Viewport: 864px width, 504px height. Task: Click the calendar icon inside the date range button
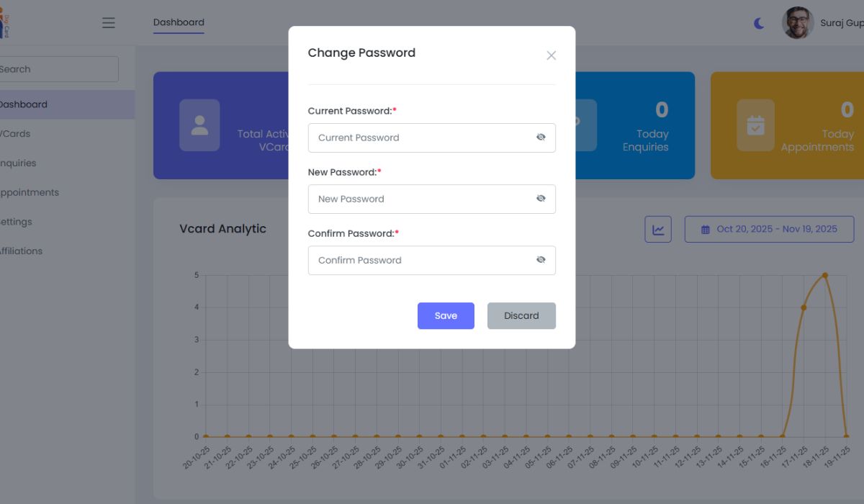[x=704, y=228]
